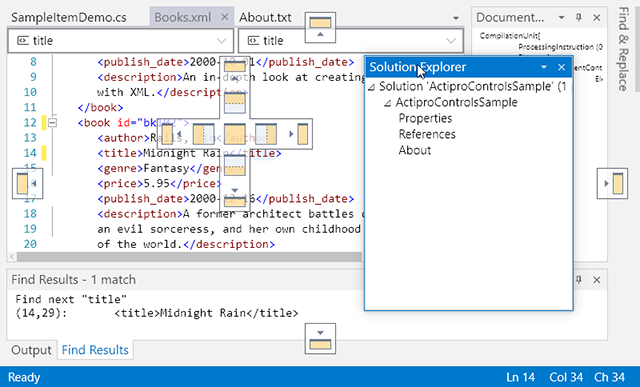Close the Document Outline panel
The image size is (640, 387).
[x=597, y=18]
